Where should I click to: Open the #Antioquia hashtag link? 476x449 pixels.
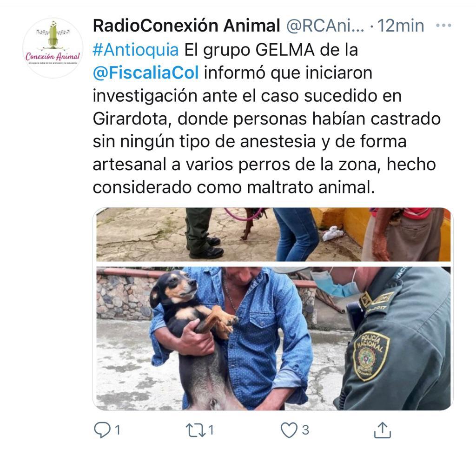tap(136, 49)
